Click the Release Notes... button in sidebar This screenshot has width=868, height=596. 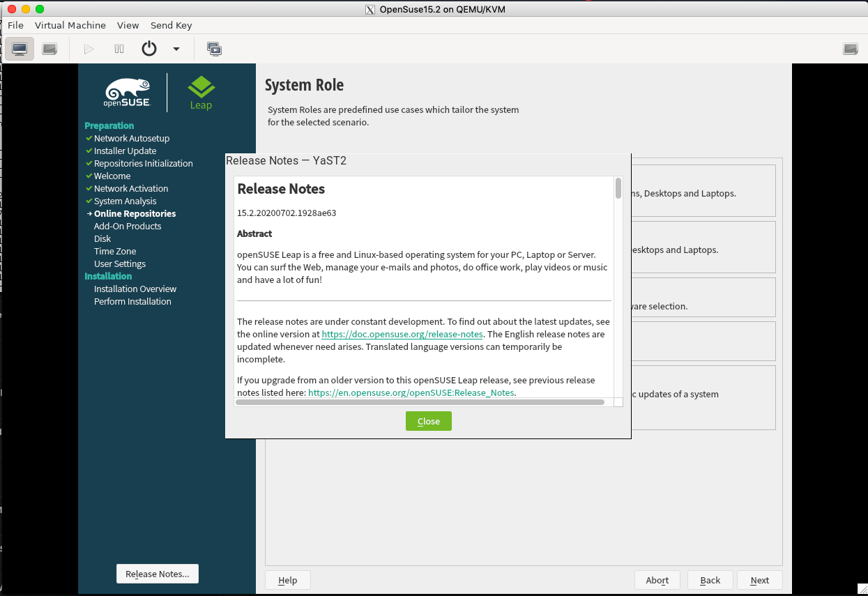click(x=158, y=574)
